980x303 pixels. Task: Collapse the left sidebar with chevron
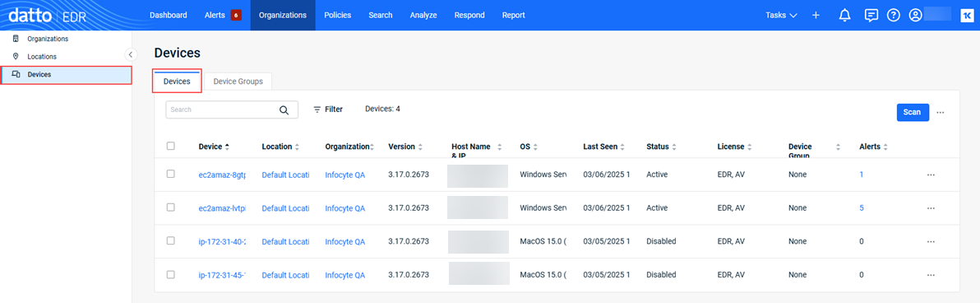click(x=131, y=54)
